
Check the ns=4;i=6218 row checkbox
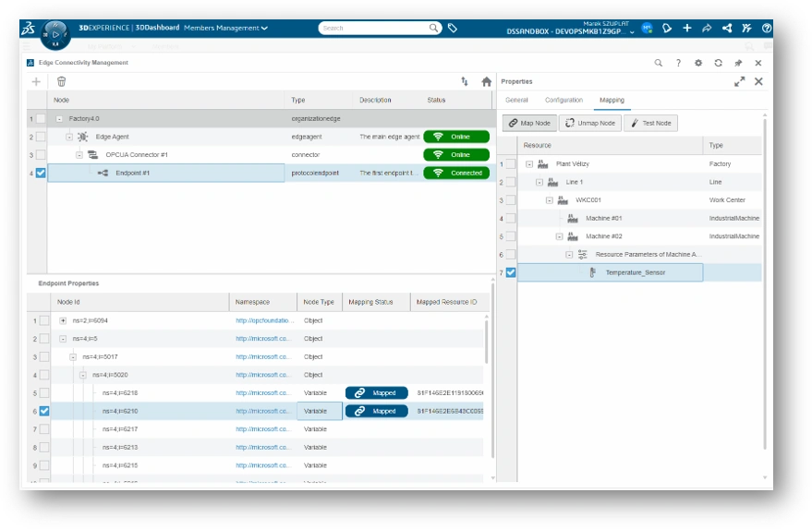tap(44, 393)
